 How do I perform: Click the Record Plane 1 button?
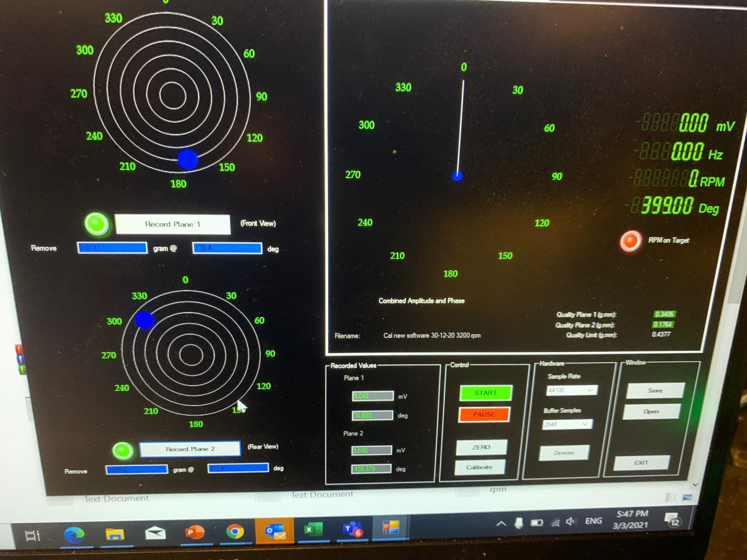(172, 224)
